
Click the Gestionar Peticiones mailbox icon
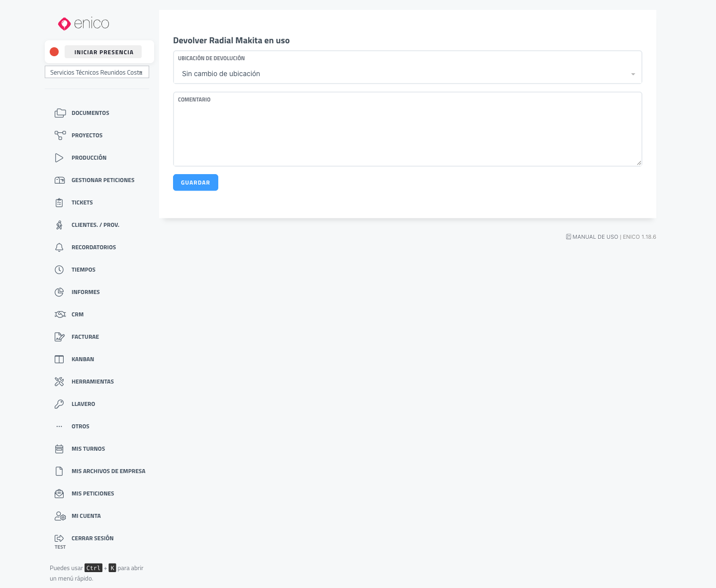pos(60,180)
